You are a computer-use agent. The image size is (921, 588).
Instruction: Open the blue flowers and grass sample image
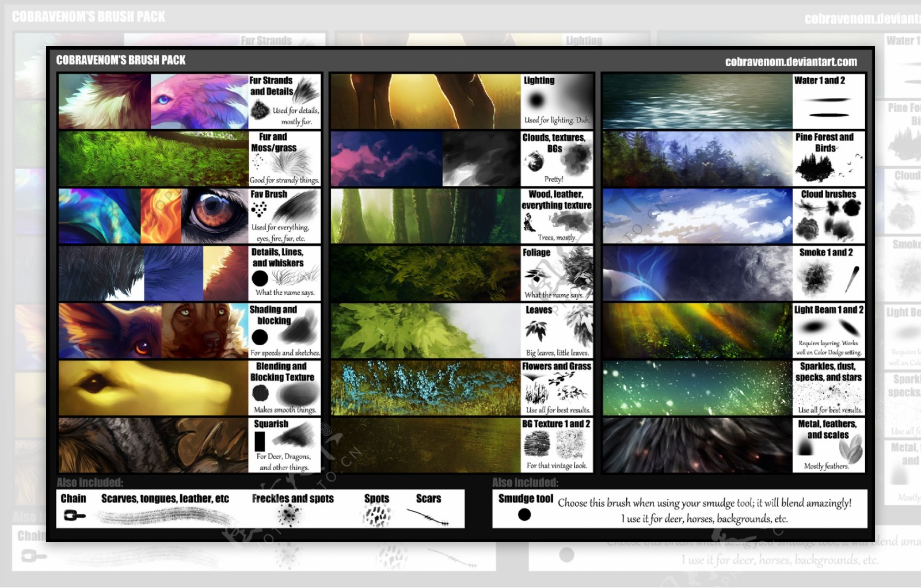pyautogui.click(x=426, y=388)
